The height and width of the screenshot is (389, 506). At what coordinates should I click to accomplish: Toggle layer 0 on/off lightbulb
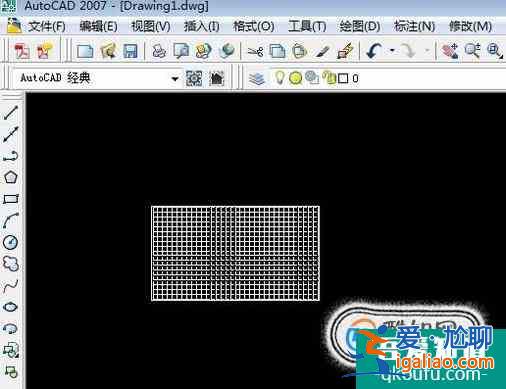(279, 78)
